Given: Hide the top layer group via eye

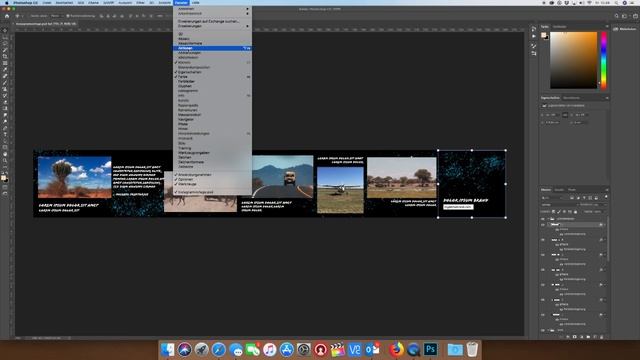Looking at the screenshot, I should click(543, 219).
